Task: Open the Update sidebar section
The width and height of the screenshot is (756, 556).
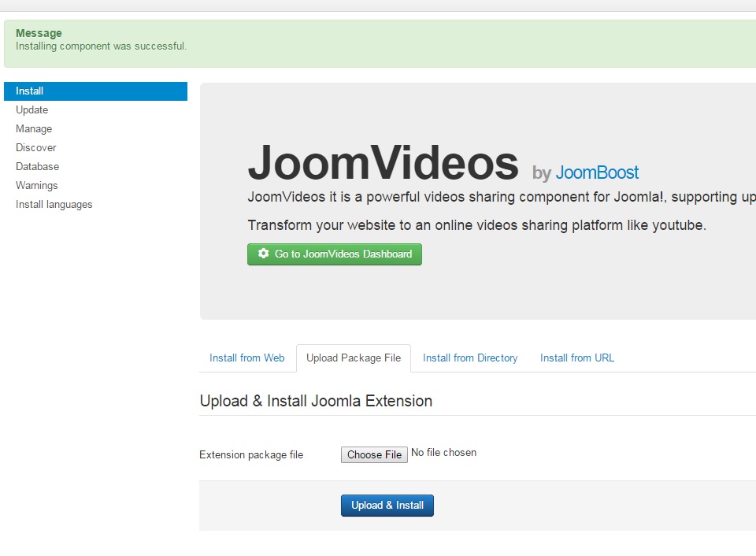Action: [31, 110]
